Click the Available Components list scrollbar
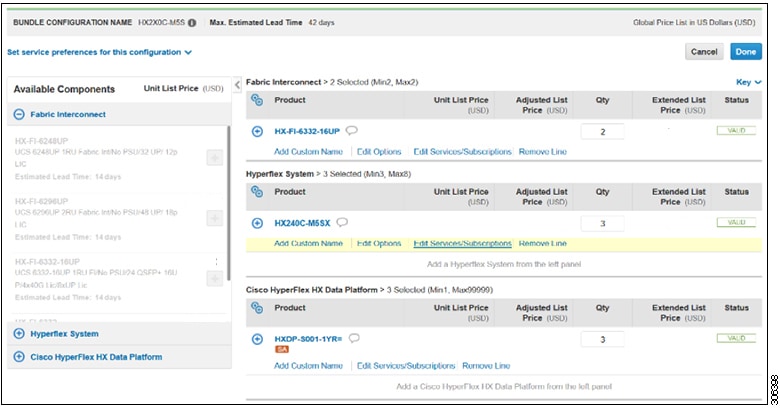This screenshot has height=408, width=780. [229, 203]
